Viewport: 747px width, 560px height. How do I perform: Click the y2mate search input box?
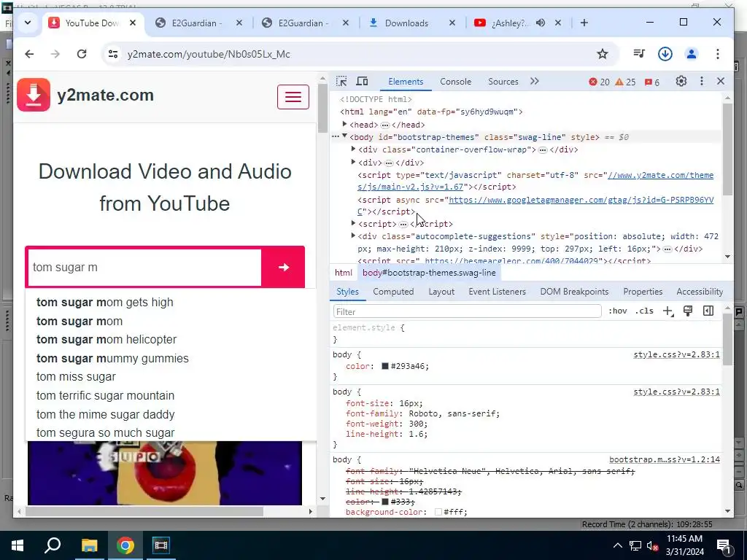(145, 267)
